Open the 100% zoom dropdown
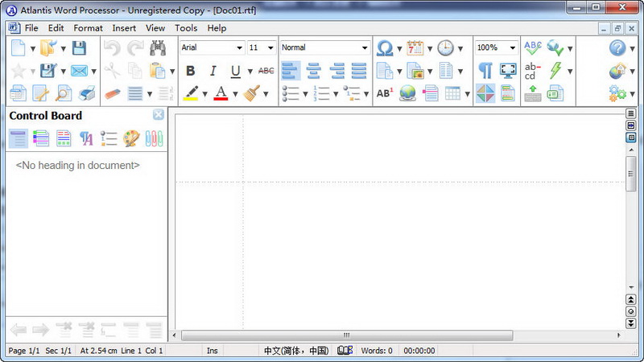The width and height of the screenshot is (644, 362). (513, 47)
